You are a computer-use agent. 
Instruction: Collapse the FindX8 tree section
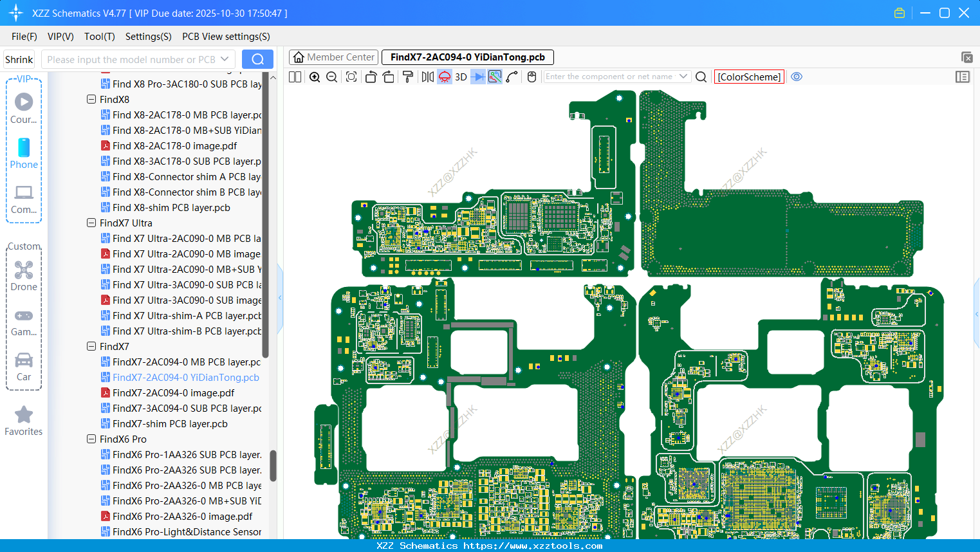pyautogui.click(x=91, y=99)
